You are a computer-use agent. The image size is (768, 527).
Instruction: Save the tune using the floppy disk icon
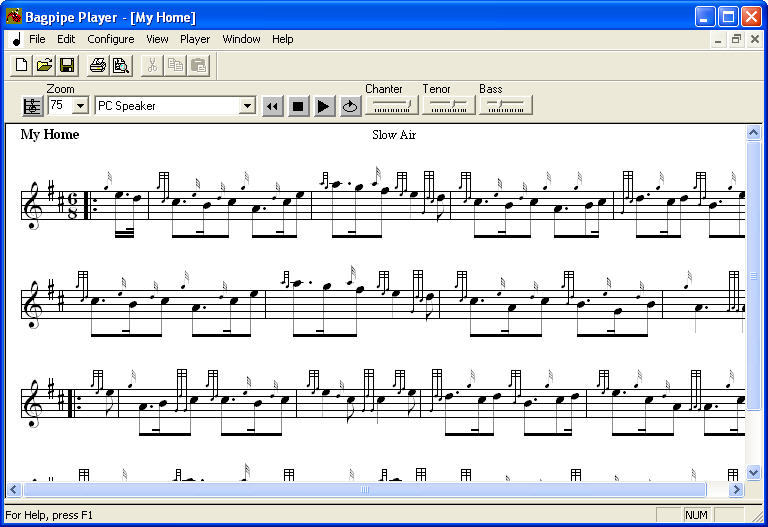point(67,66)
